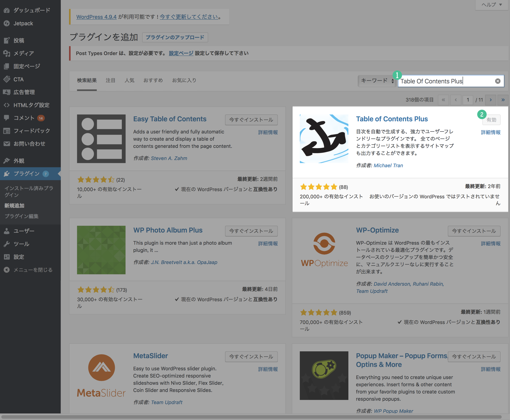Open the ad management (広告管理) icon
This screenshot has height=420, width=510.
click(x=7, y=92)
